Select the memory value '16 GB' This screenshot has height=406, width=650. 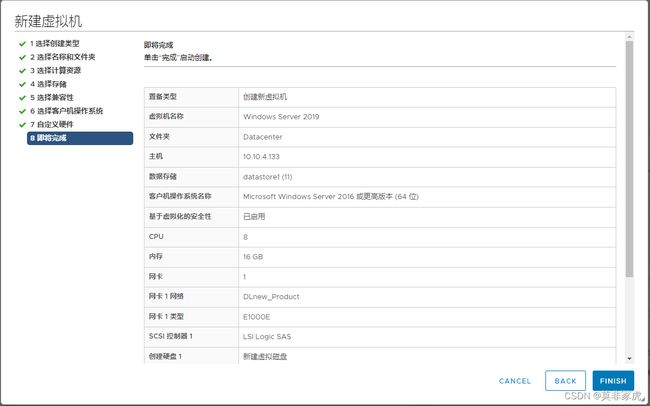coord(253,257)
